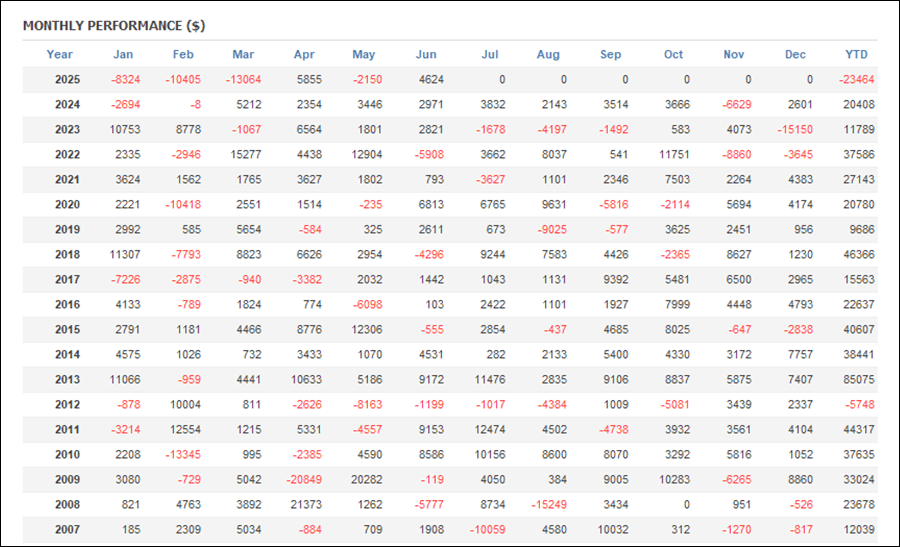The image size is (900, 547).
Task: Select the 2012 year row label
Action: point(67,405)
